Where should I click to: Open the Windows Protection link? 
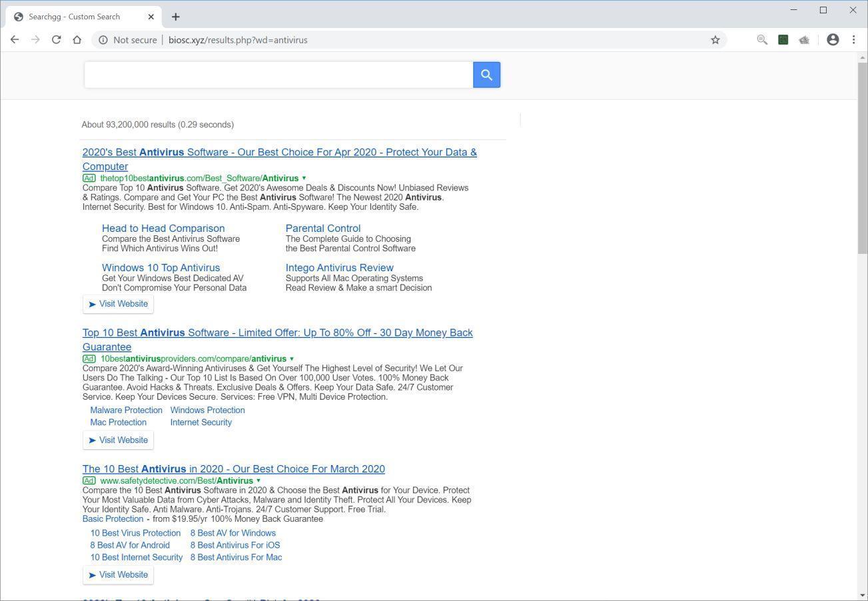tap(208, 410)
